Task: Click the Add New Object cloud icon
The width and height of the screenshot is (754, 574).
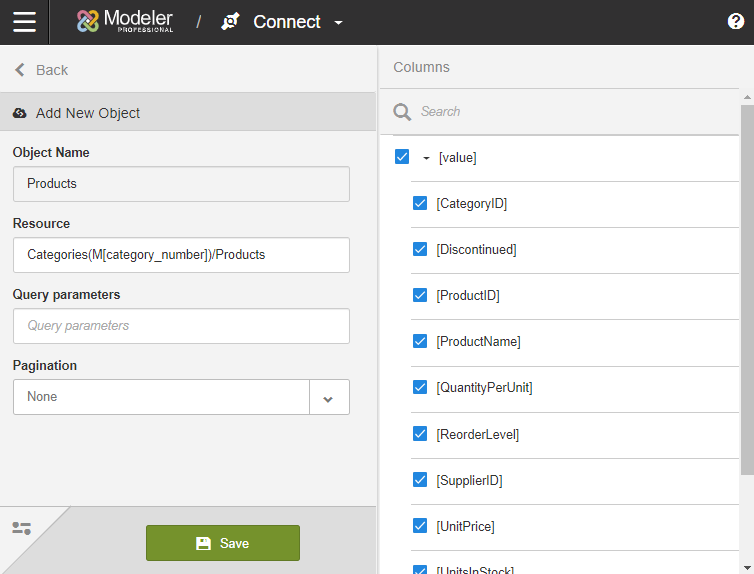Action: tap(20, 113)
